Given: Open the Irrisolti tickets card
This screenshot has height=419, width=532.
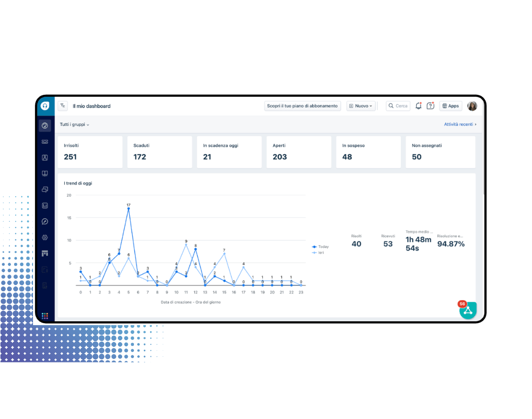Looking at the screenshot, I should (90, 152).
